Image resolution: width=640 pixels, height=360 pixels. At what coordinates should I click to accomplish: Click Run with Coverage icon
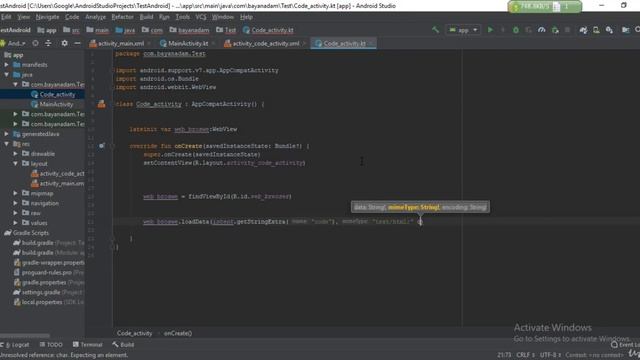(529, 30)
